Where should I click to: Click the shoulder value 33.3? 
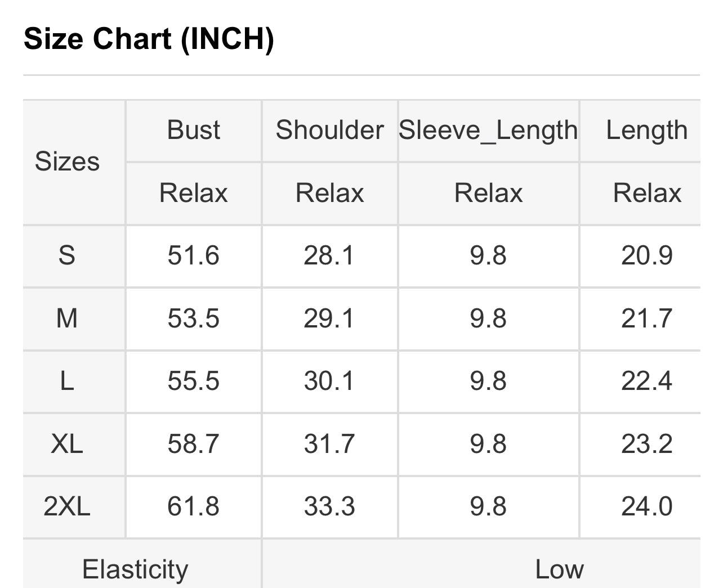tap(329, 507)
